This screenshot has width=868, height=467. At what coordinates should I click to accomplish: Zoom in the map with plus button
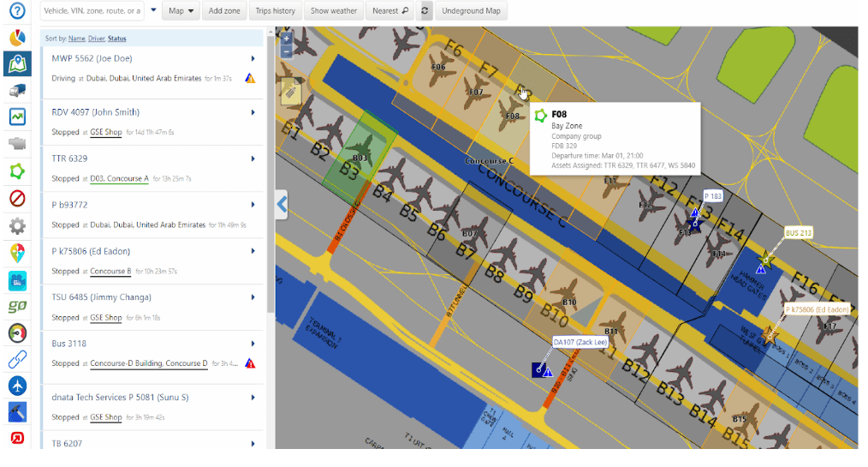286,39
